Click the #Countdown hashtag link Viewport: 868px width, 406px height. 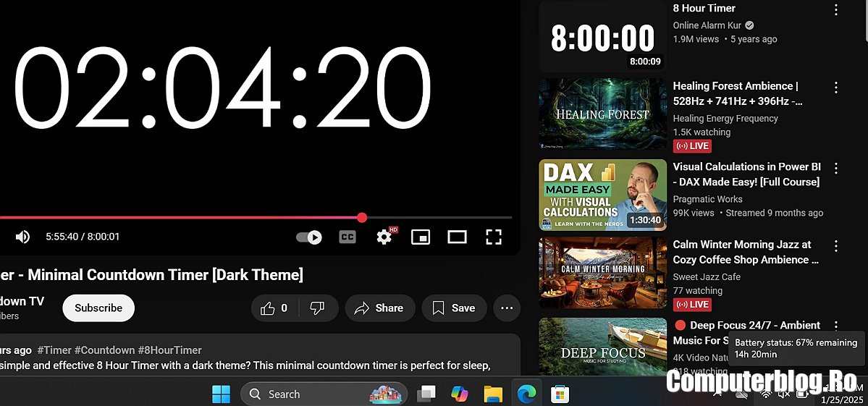click(x=104, y=350)
